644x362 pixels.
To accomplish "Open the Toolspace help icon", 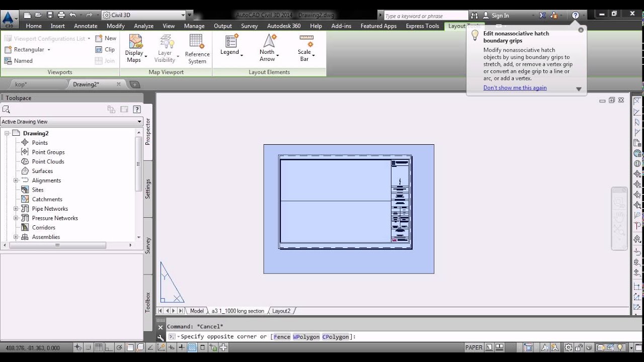I will pyautogui.click(x=136, y=109).
